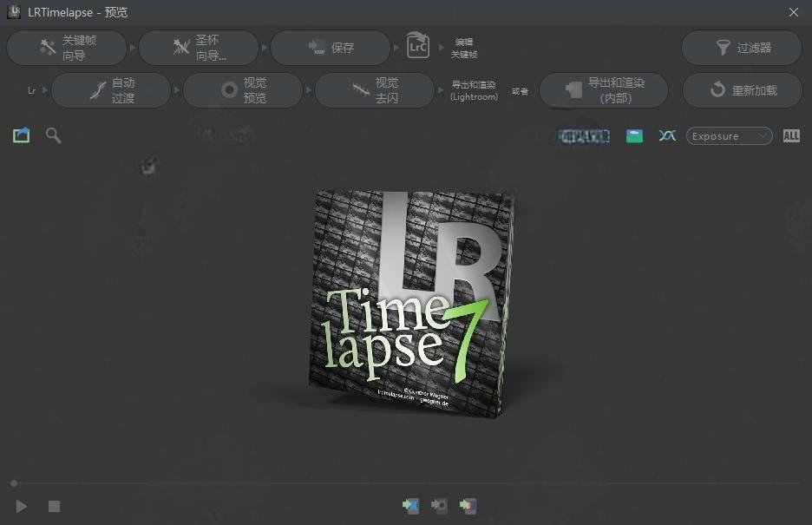Close the LRTimelapse preview window

click(x=794, y=12)
